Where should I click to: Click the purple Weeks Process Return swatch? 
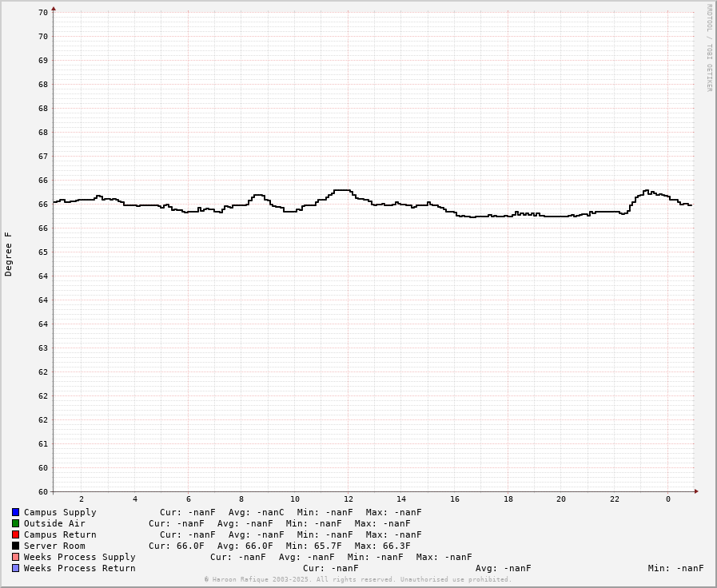(x=15, y=568)
